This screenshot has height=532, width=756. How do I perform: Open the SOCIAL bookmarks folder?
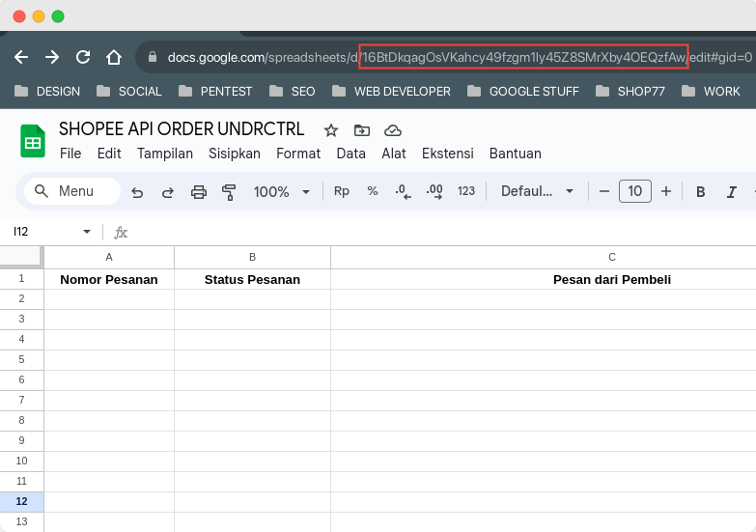129,91
